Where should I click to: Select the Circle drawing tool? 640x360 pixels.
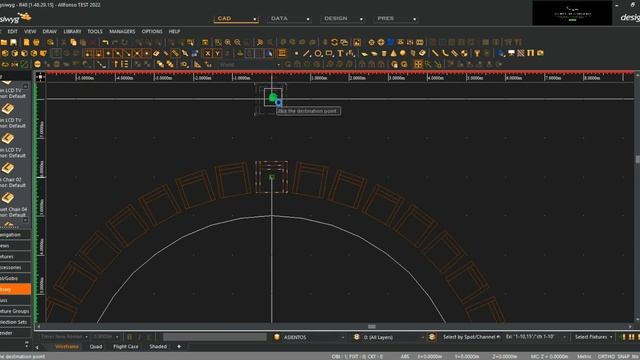(318, 53)
